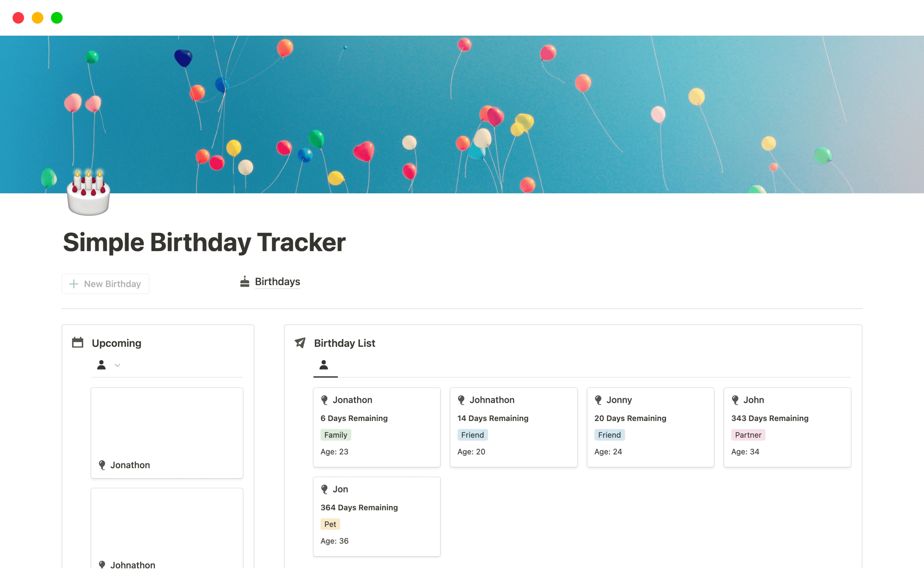Click the cake icon next to Birthdays
This screenshot has width=924, height=578.
point(244,282)
